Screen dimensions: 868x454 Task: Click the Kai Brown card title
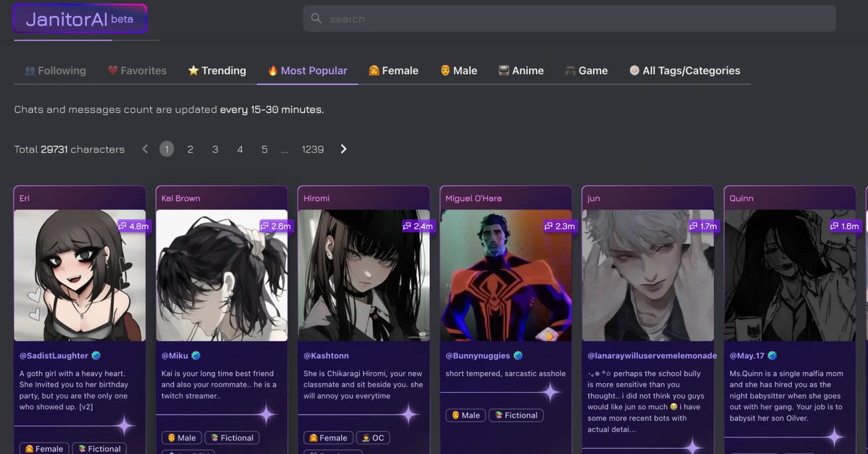click(181, 198)
